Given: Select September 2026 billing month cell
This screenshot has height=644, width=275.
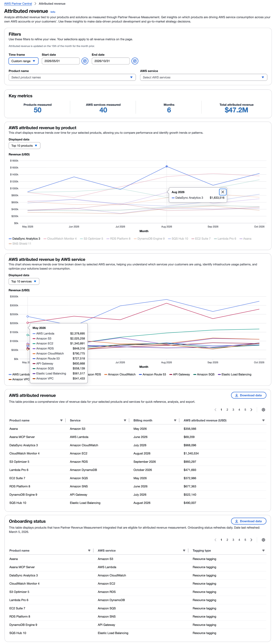Looking at the screenshot, I should (x=145, y=461).
